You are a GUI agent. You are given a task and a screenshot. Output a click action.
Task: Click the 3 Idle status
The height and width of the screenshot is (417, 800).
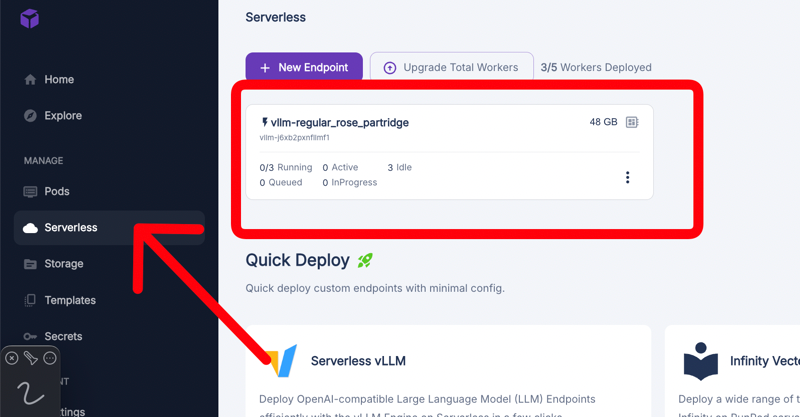(399, 167)
